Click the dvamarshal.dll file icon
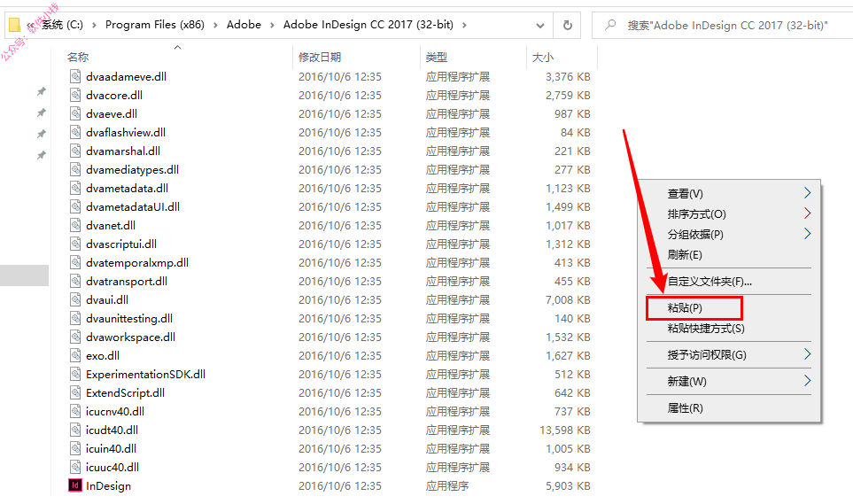Image resolution: width=853 pixels, height=504 pixels. pos(75,151)
